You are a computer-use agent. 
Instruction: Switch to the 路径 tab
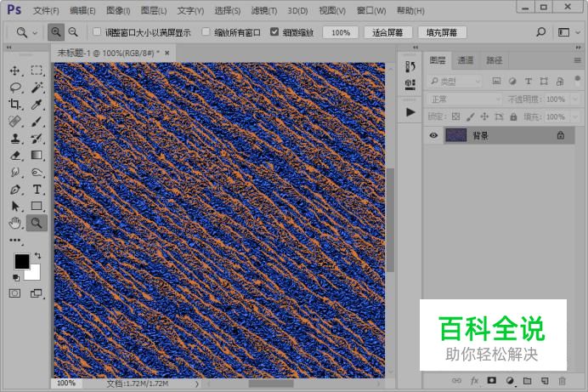(494, 60)
